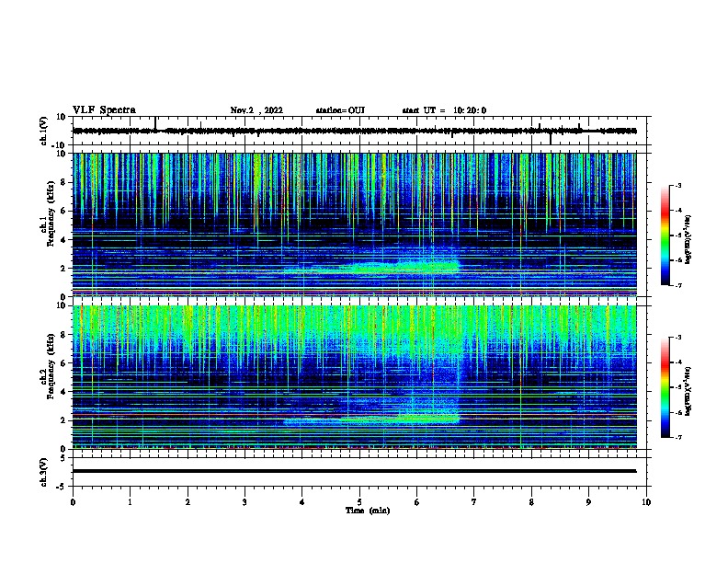Select the ch.2 "Frequency (kHz)" axis label
The height and width of the screenshot is (563, 728).
51,366
